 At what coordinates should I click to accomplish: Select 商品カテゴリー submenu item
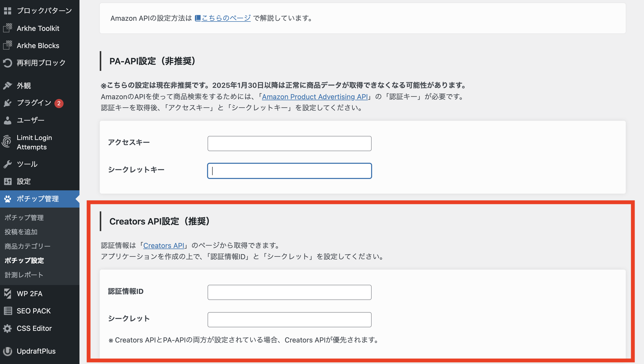point(27,246)
